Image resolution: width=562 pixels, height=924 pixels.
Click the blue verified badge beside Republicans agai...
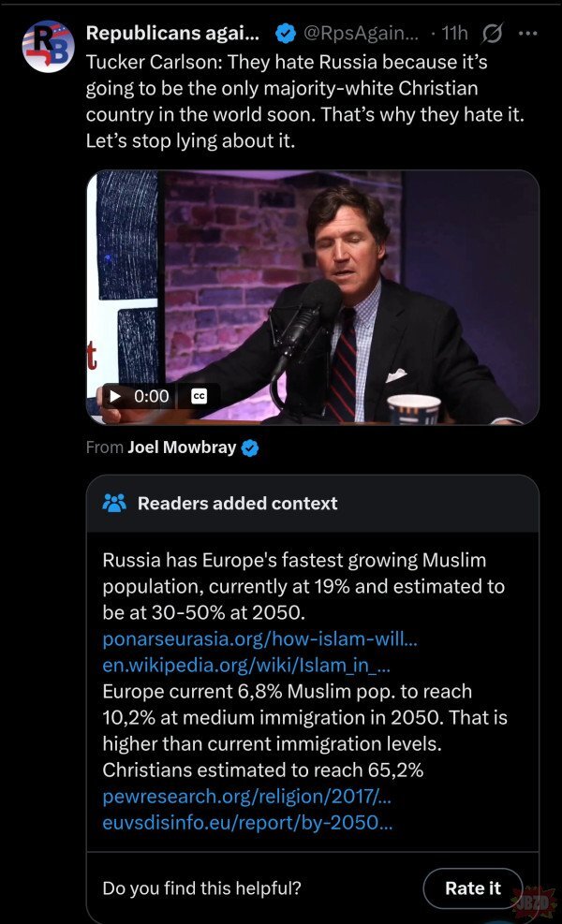point(286,34)
